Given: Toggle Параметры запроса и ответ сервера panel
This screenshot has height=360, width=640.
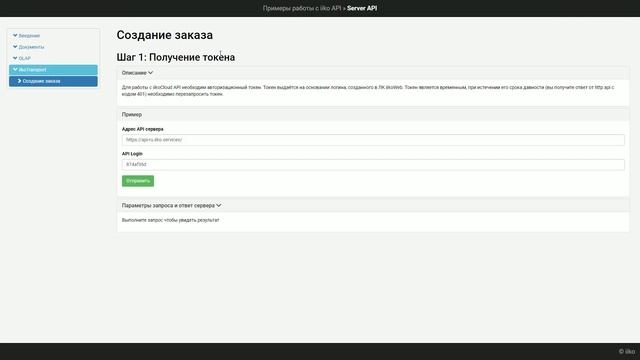Looking at the screenshot, I should coord(171,206).
